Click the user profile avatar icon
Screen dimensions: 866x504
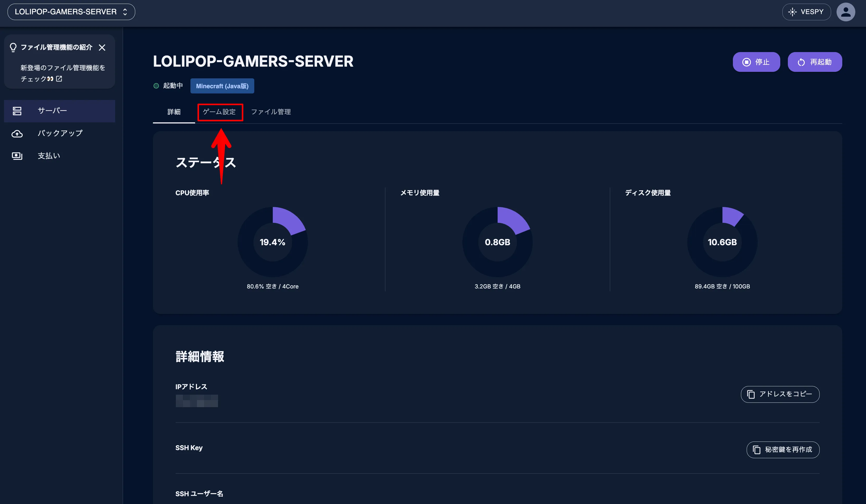coord(846,12)
